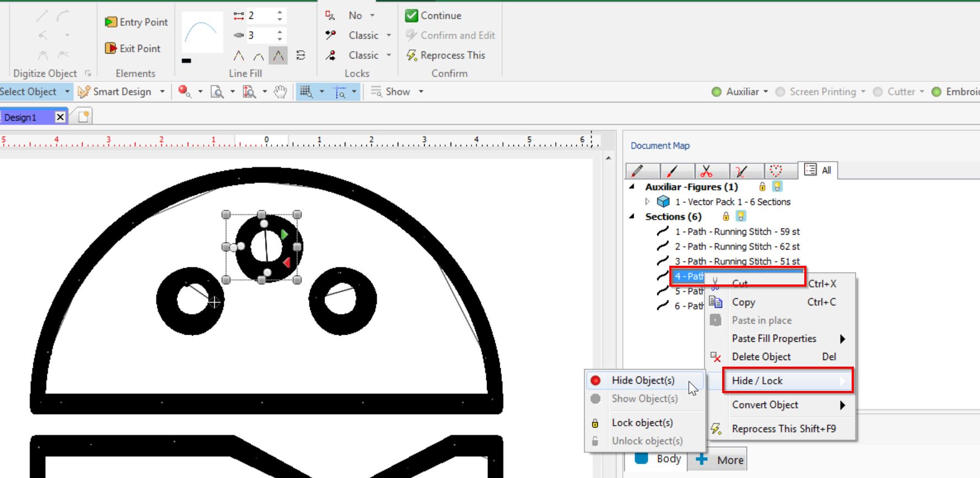The height and width of the screenshot is (478, 980).
Task: Choose Hide Object(s) from the submenu
Action: (x=643, y=380)
